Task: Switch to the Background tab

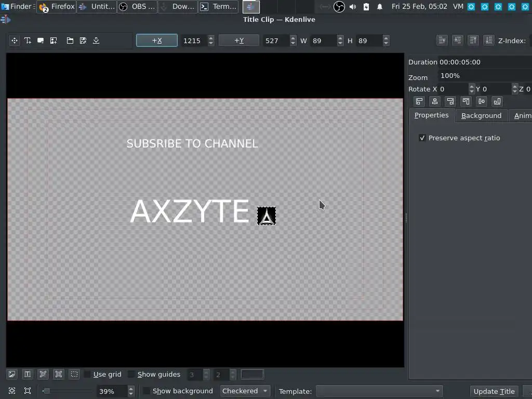Action: click(x=481, y=116)
